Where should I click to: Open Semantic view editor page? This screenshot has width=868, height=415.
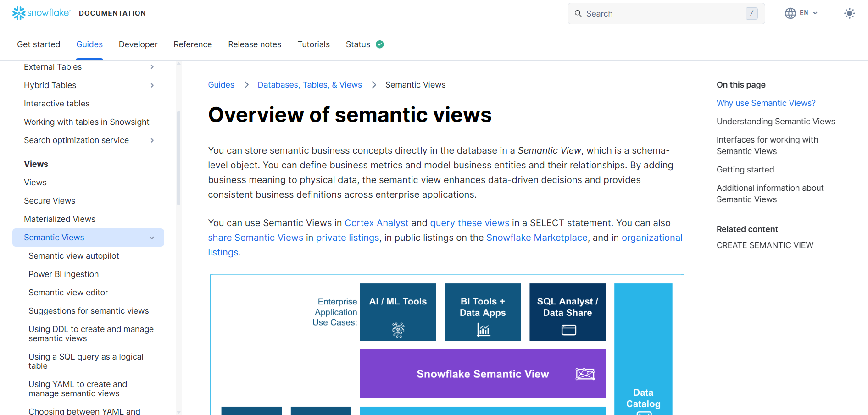coord(68,293)
